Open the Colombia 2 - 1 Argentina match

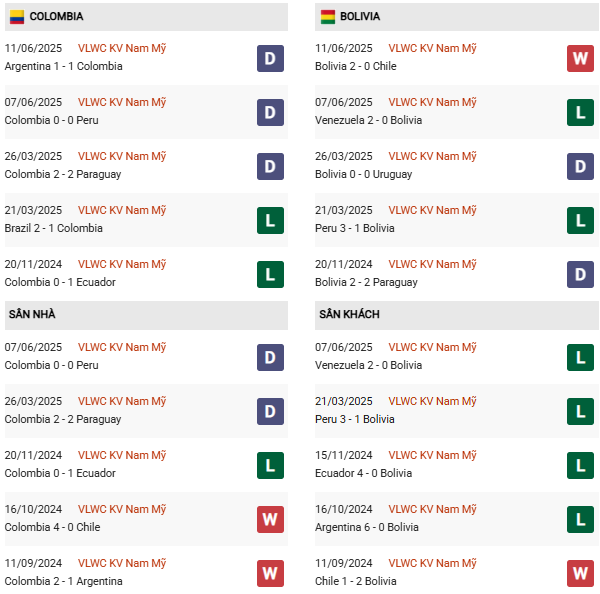[x=64, y=581]
